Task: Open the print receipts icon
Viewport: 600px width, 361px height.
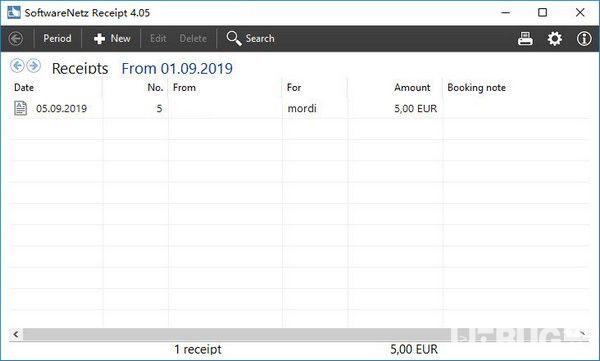Action: tap(525, 39)
